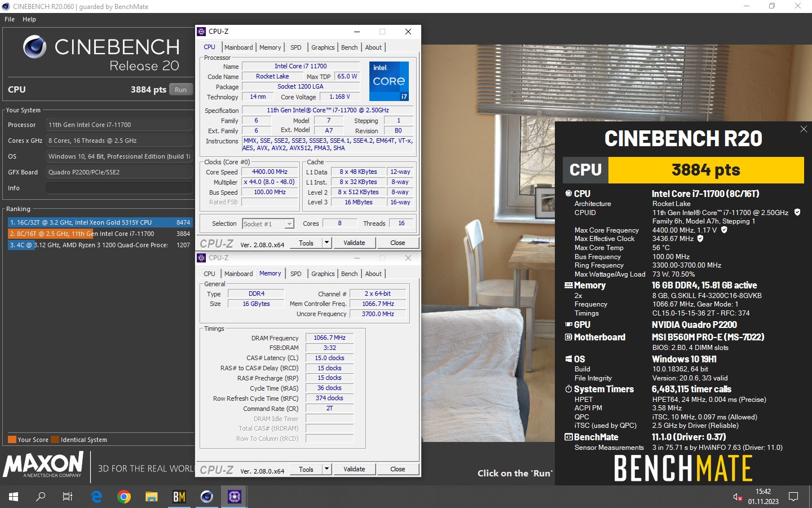The image size is (812, 508).
Task: Close the BenchMate result overlay
Action: coord(804,129)
